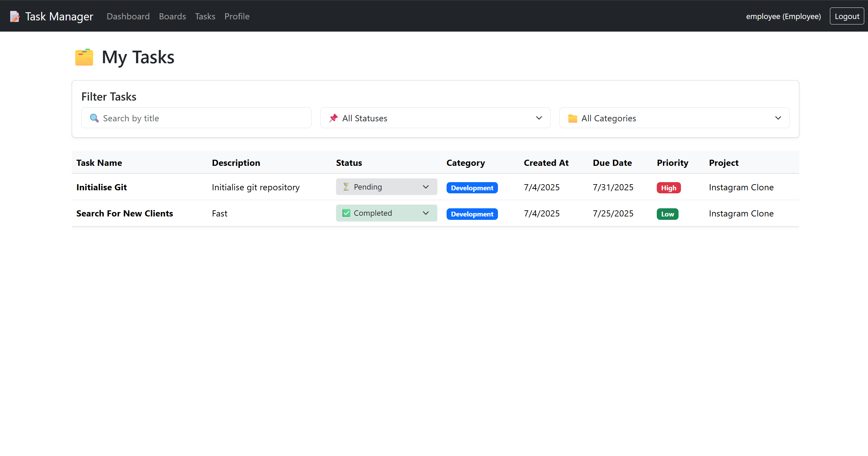The width and height of the screenshot is (868, 456).
Task: Click the Development badge for Initialise Git
Action: tap(472, 188)
